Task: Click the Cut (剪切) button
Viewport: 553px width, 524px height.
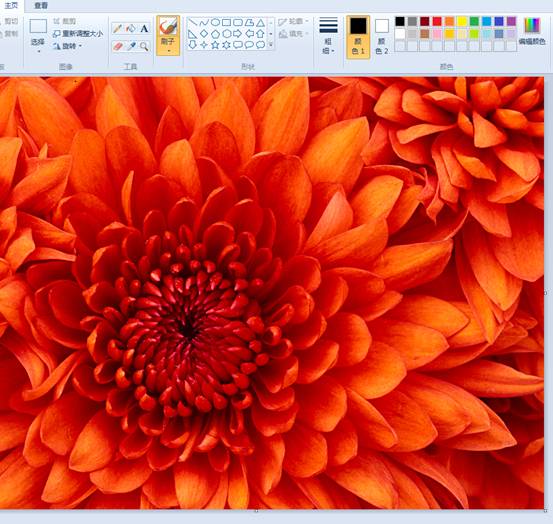Action: click(9, 22)
